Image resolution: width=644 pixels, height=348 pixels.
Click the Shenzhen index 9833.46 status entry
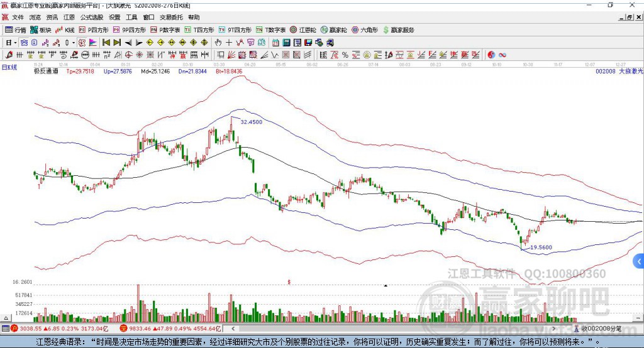pyautogui.click(x=171, y=329)
